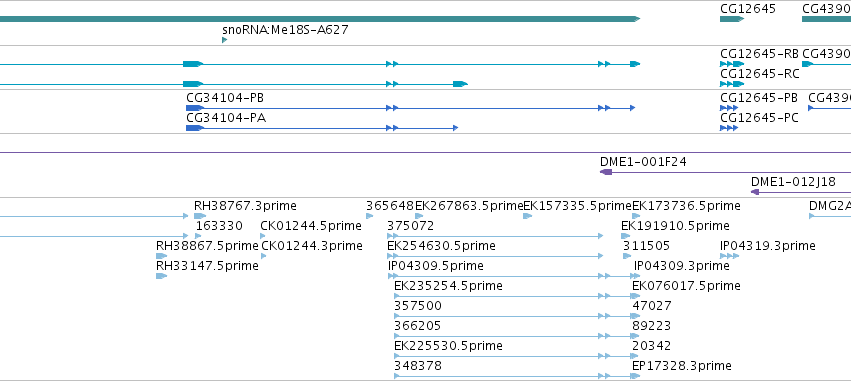Click the snoRNA:Me18S-A627 gene arrow

point(224,40)
